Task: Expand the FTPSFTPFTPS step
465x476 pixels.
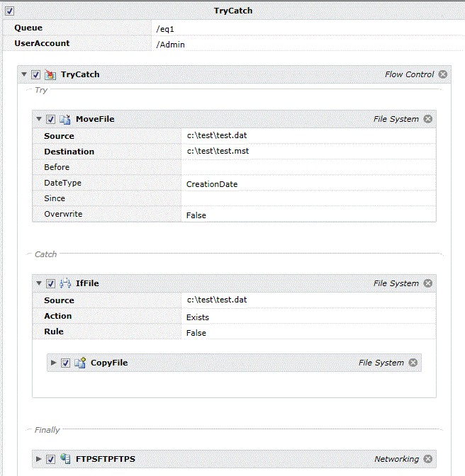Action: click(x=38, y=459)
